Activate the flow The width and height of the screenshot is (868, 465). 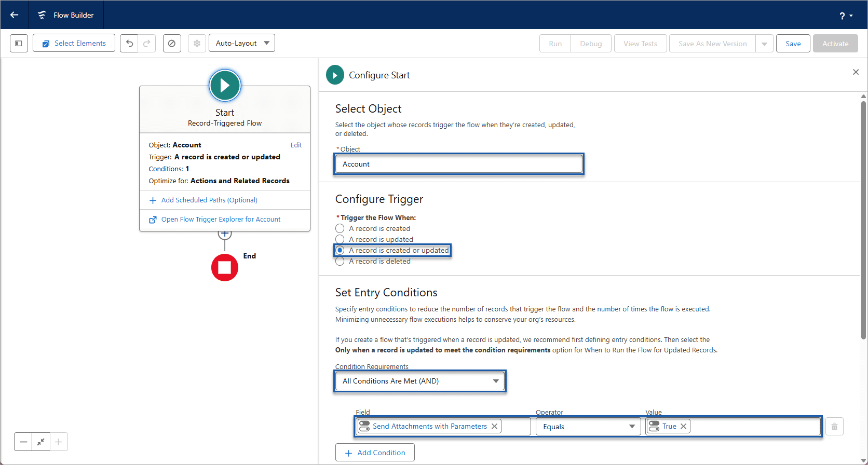pyautogui.click(x=835, y=44)
